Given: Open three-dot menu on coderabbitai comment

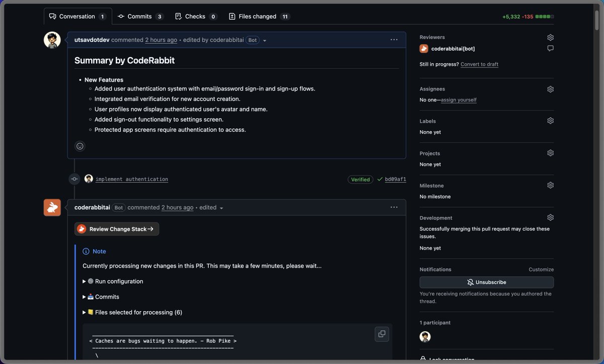Looking at the screenshot, I should pos(394,207).
